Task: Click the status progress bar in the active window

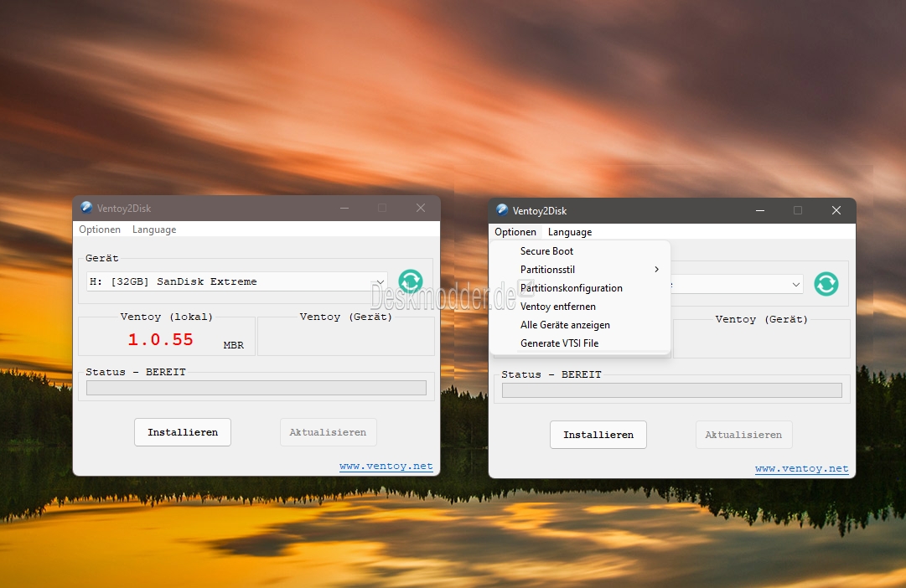Action: 672,389
